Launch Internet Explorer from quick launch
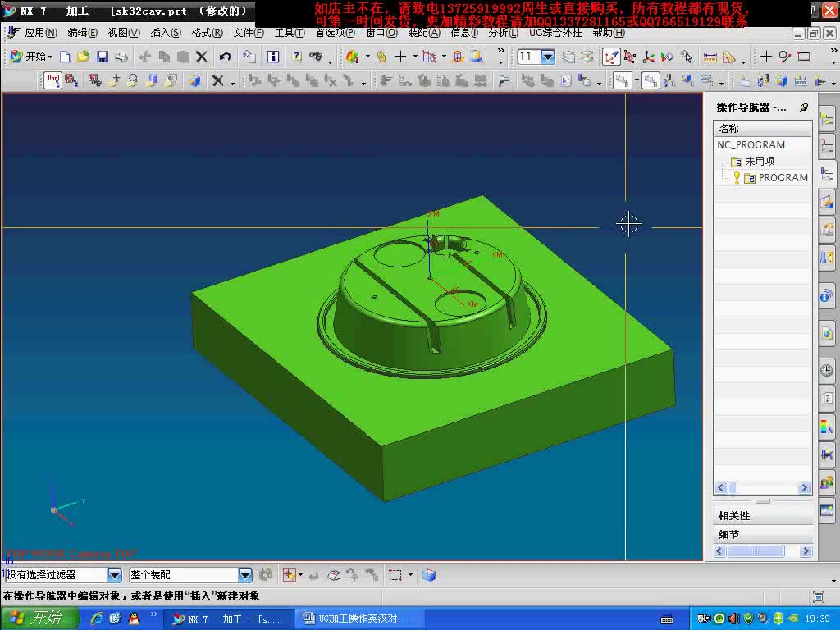The width and height of the screenshot is (840, 630). pyautogui.click(x=97, y=619)
